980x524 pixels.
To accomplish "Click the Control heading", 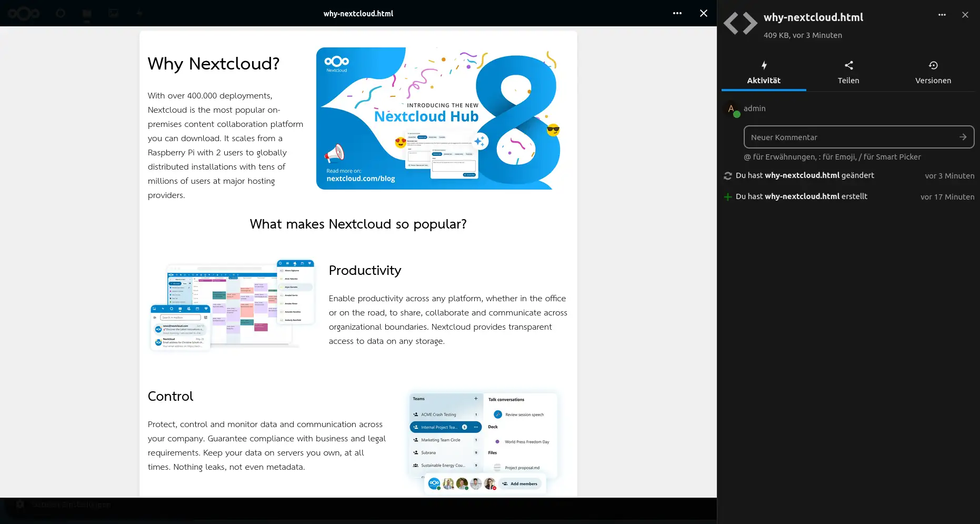I will (x=171, y=396).
